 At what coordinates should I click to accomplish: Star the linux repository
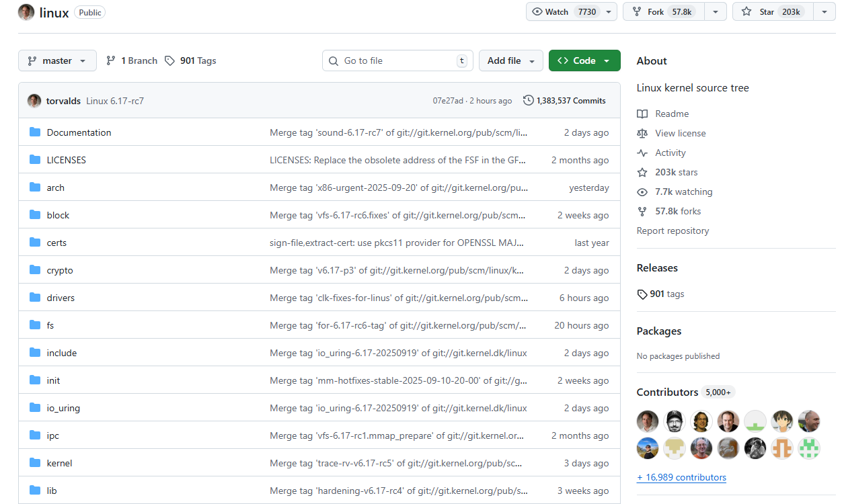coord(773,11)
